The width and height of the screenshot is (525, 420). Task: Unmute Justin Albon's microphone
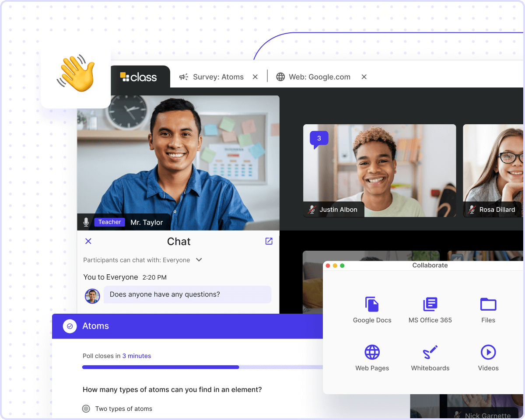[312, 210]
